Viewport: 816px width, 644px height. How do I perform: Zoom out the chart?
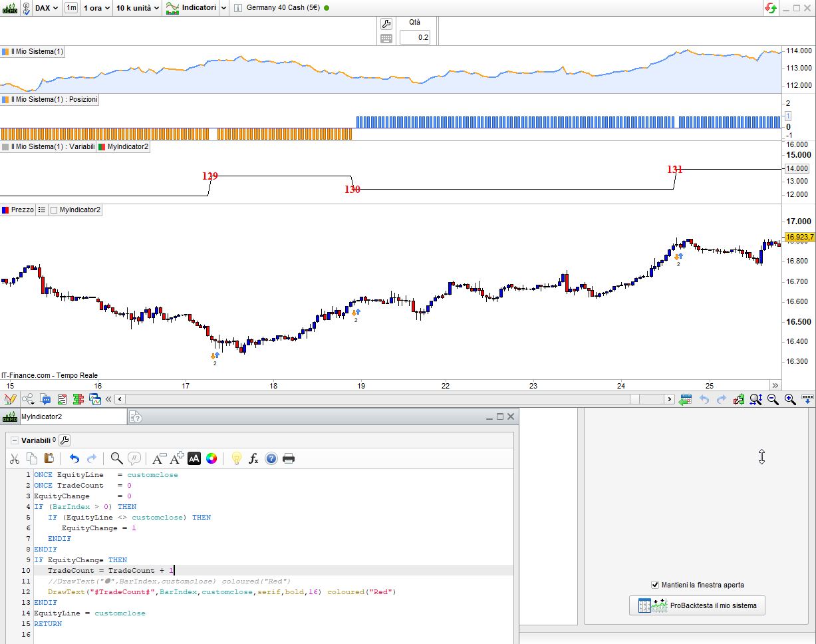[x=773, y=399]
